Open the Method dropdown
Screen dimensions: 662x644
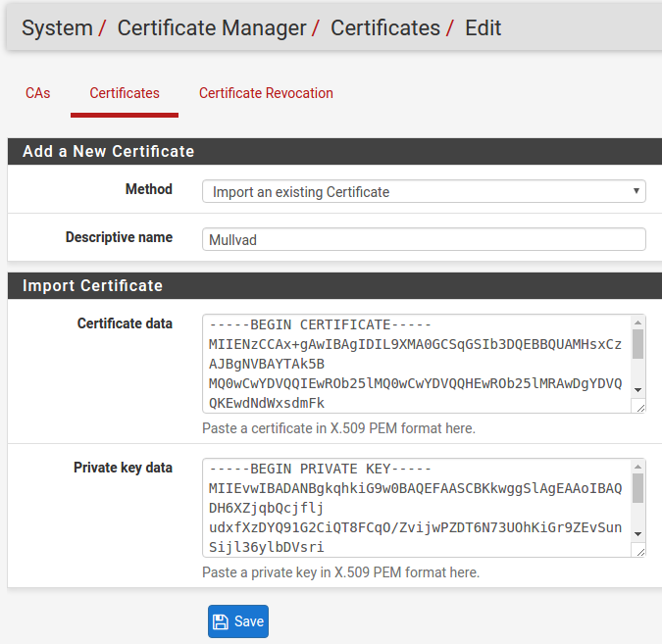click(424, 191)
